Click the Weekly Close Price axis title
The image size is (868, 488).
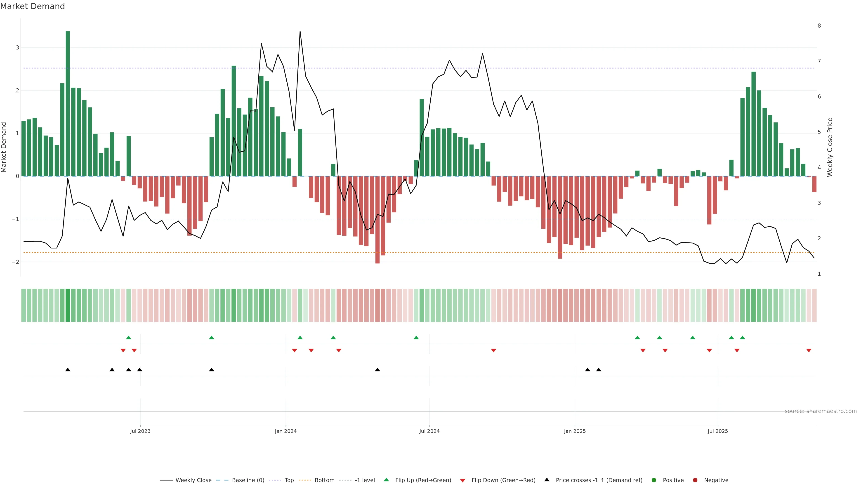point(830,147)
